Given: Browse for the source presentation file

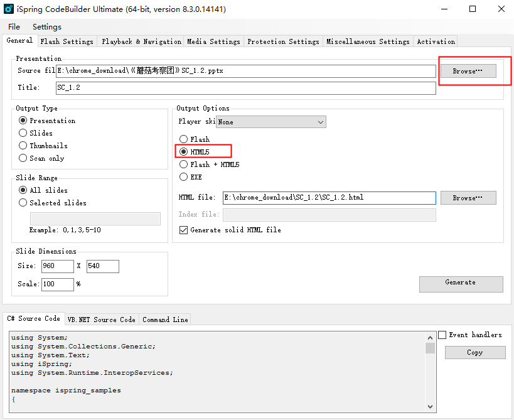Looking at the screenshot, I should [468, 71].
